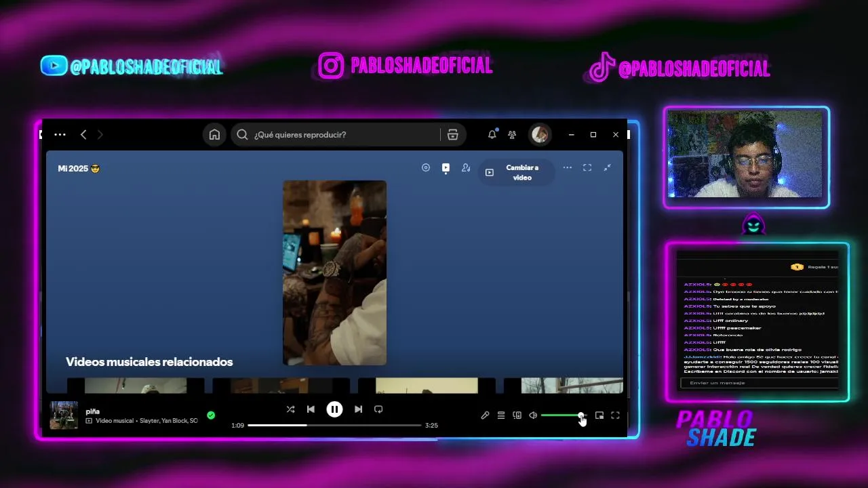This screenshot has height=488, width=868.
Task: Click the 'piña' song title
Action: click(93, 411)
